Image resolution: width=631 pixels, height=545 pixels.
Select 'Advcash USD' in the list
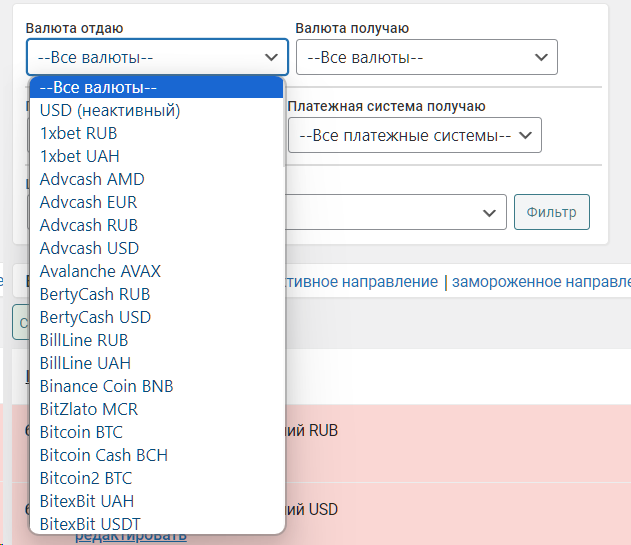pos(89,248)
